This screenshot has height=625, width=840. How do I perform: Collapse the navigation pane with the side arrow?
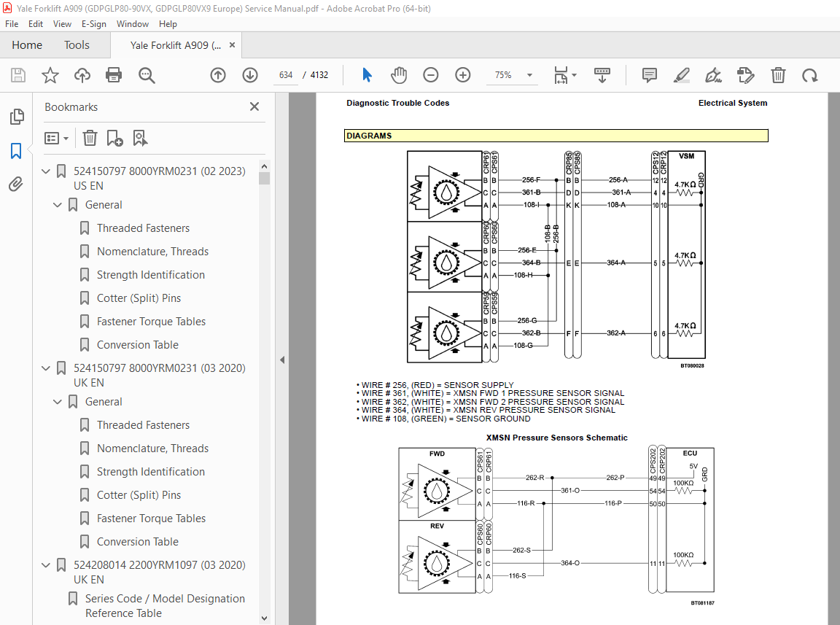point(282,360)
